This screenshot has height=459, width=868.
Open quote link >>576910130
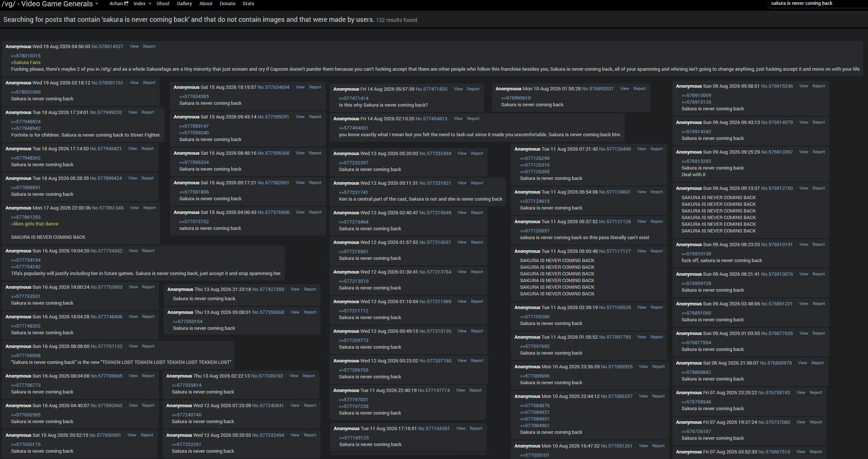click(x=696, y=254)
